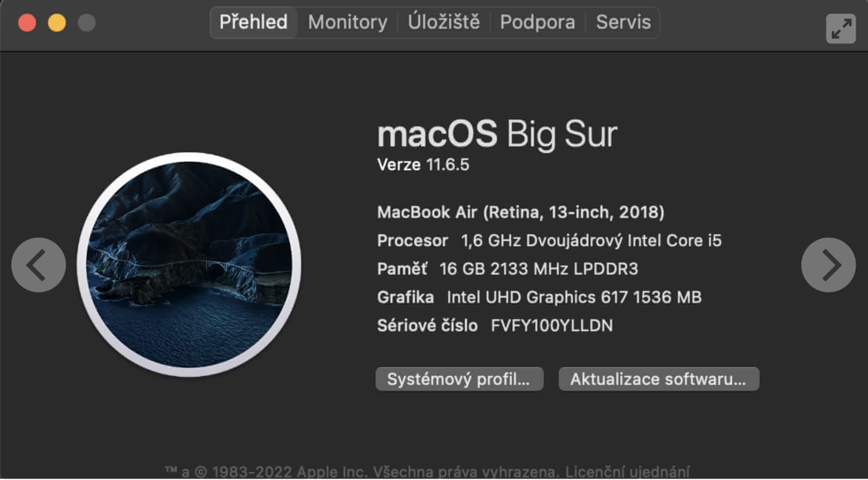
Task: Switch to the Přehled tab
Action: [x=253, y=22]
